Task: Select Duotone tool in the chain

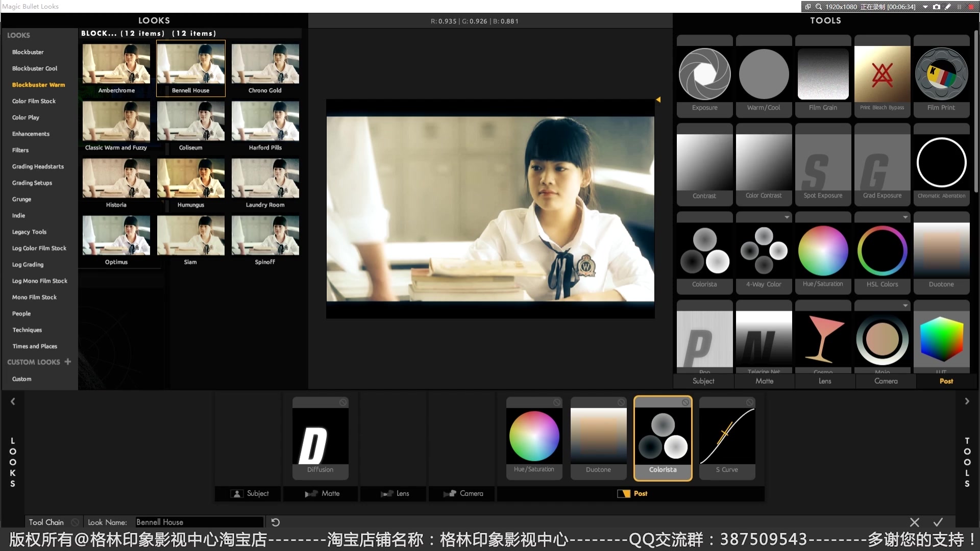Action: coord(598,439)
